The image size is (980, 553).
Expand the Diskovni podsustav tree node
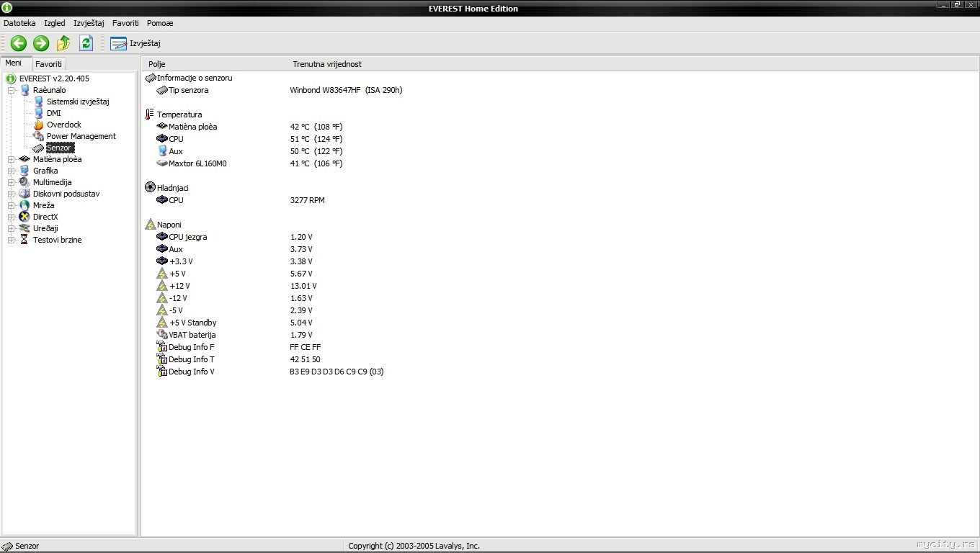coord(12,194)
